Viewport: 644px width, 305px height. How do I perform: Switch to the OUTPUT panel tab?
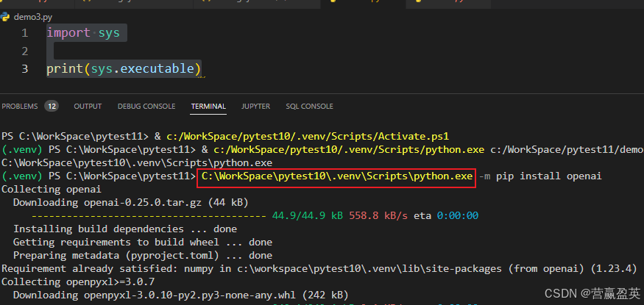[88, 107]
